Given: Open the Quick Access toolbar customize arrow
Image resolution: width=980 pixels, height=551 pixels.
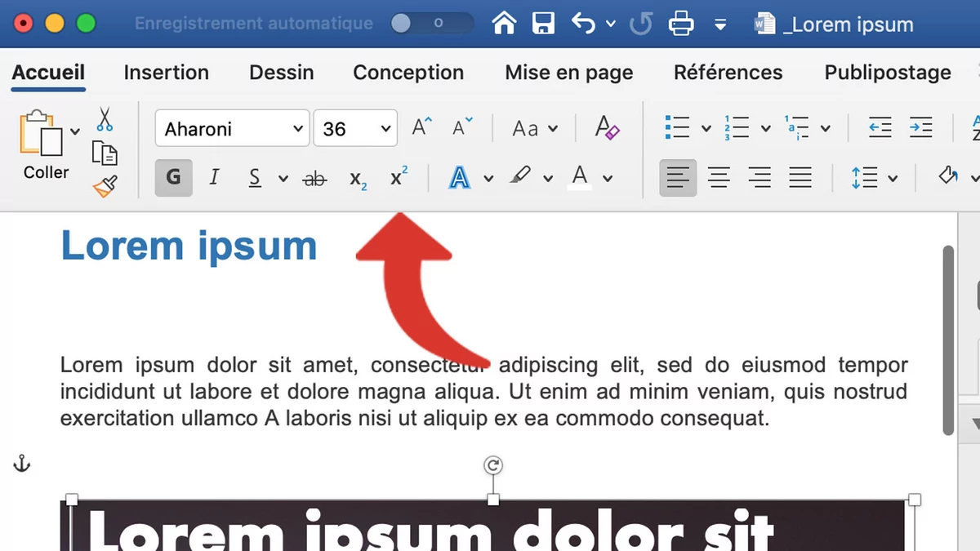Looking at the screenshot, I should pos(720,24).
